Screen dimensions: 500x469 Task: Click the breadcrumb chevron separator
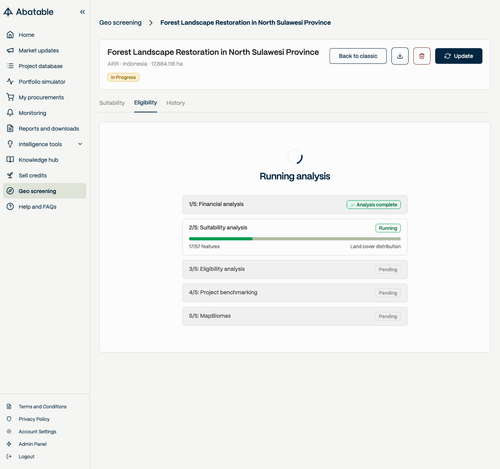(151, 23)
